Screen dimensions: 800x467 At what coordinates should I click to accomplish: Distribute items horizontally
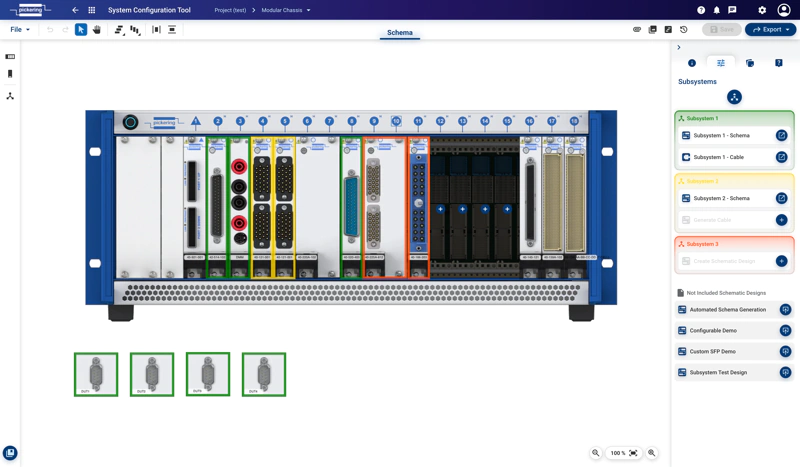(156, 30)
